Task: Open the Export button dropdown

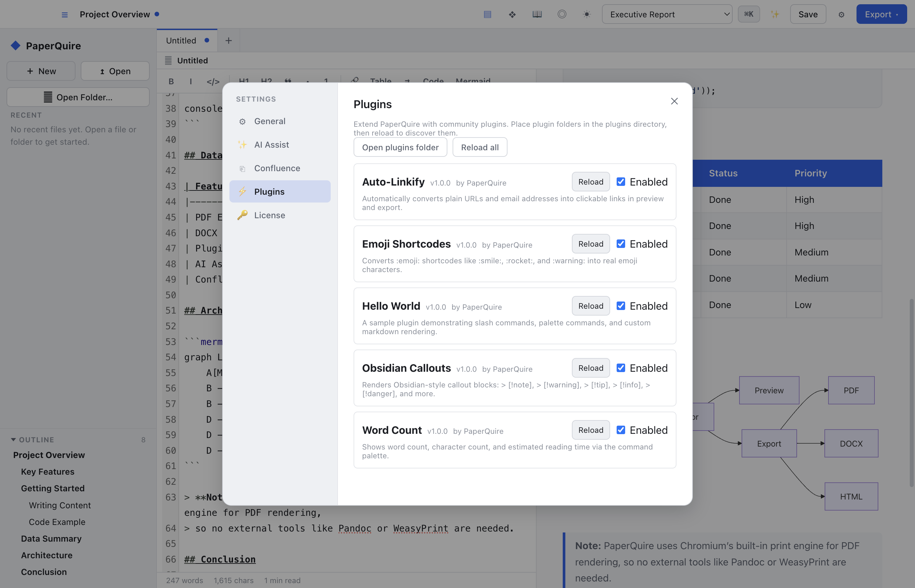Action: point(881,14)
